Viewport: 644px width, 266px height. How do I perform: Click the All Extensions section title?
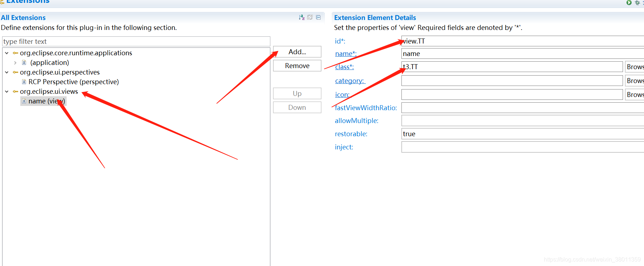pyautogui.click(x=23, y=17)
